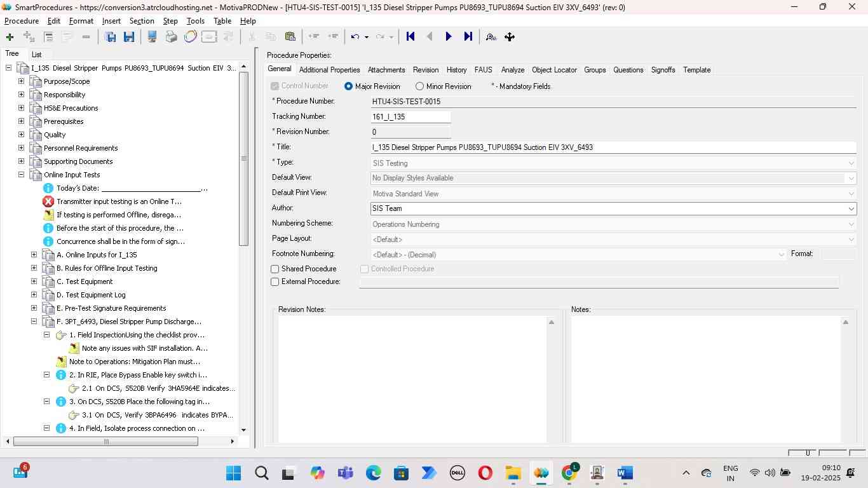Enable the Shared Procedure checkbox
Image resolution: width=868 pixels, height=488 pixels.
pos(275,269)
